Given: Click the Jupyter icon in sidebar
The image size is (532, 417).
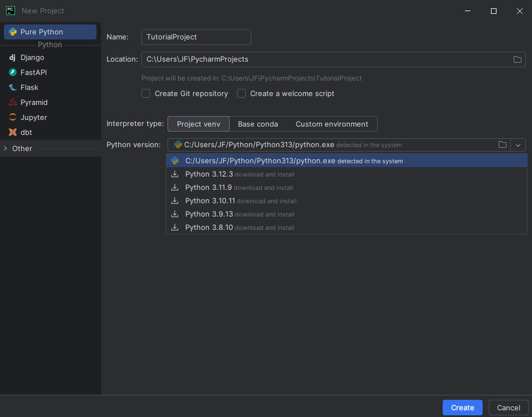Looking at the screenshot, I should (13, 117).
